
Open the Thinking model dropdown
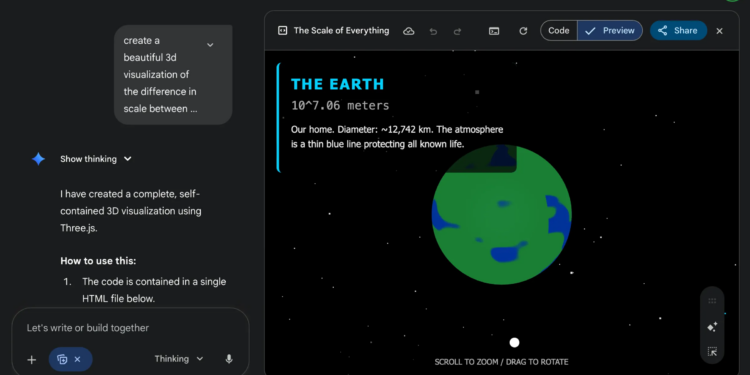click(179, 359)
